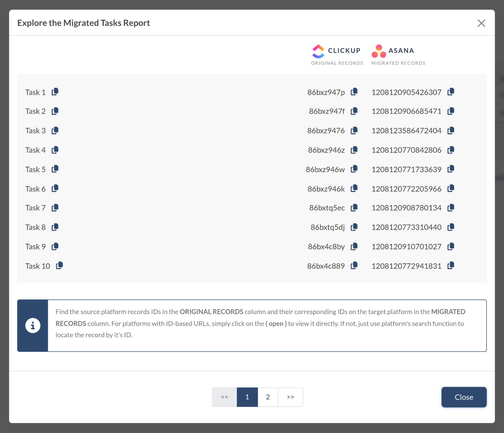Click the 1208120772941831 ID text
Image resolution: width=504 pixels, height=433 pixels.
tap(406, 266)
